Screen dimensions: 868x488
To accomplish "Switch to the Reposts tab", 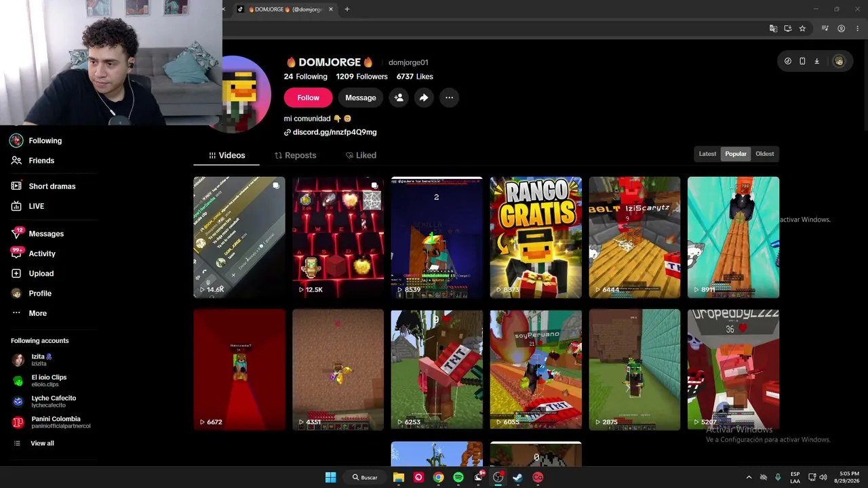I will click(x=295, y=155).
